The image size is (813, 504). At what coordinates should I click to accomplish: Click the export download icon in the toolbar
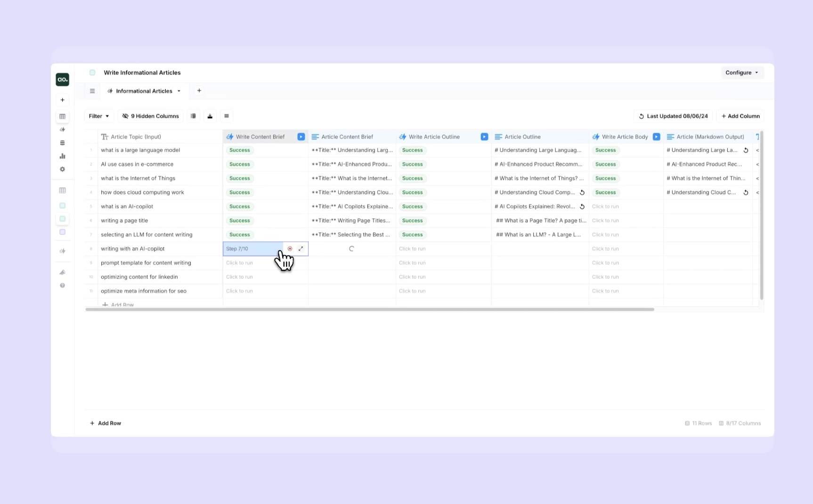(x=210, y=116)
